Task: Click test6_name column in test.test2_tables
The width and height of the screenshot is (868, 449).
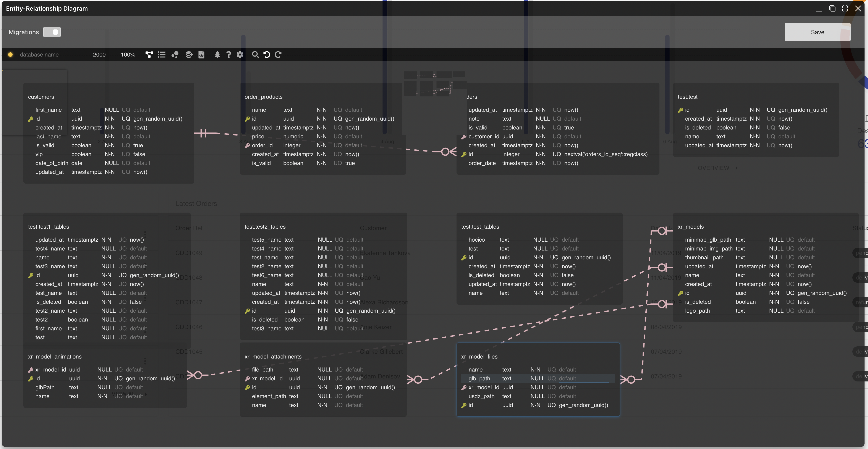Action: (x=267, y=276)
